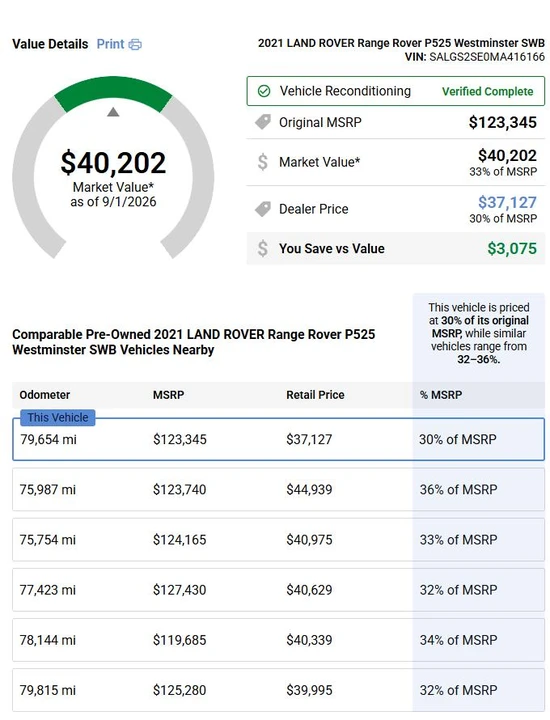The height and width of the screenshot is (720, 550).
Task: Click the 36% of MSRP cell
Action: point(458,489)
